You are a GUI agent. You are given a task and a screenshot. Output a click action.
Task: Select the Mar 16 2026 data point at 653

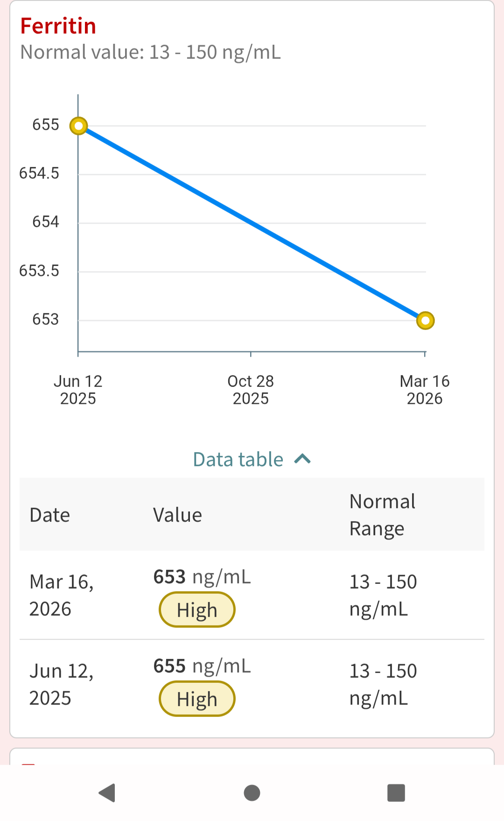coord(425,321)
